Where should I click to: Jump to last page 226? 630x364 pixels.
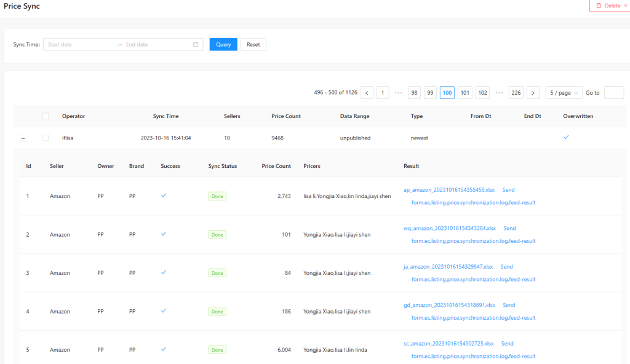click(516, 93)
